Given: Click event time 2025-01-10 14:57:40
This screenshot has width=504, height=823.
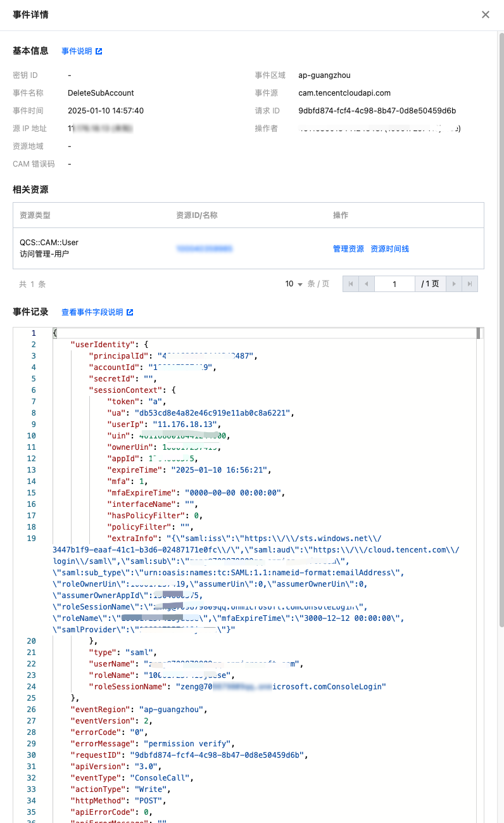Looking at the screenshot, I should (106, 111).
